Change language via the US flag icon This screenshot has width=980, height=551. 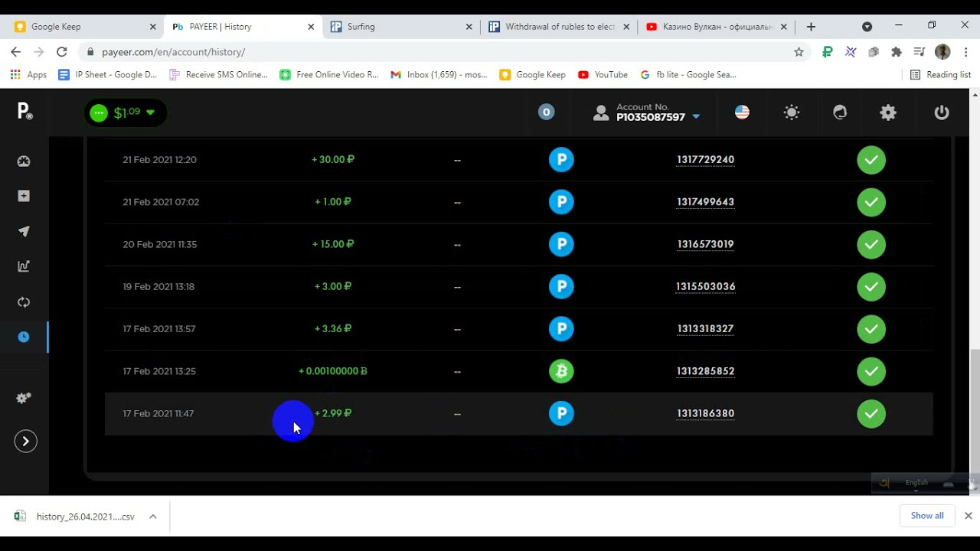click(x=742, y=112)
